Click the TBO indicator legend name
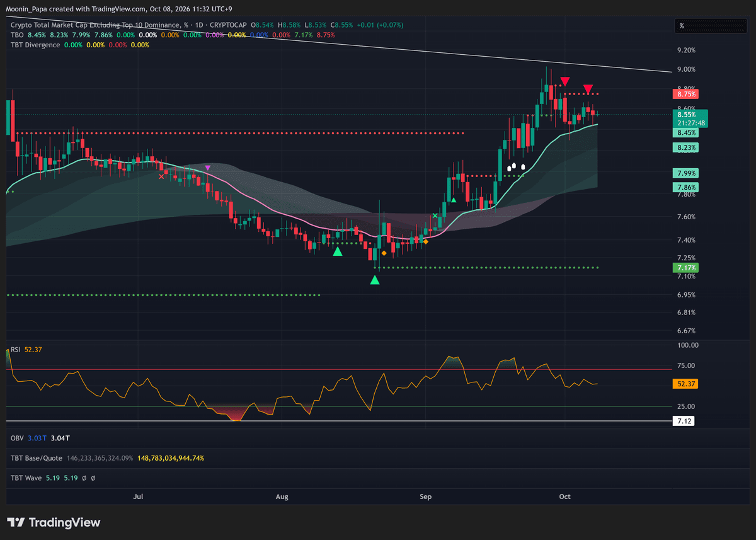Viewport: 756px width, 540px height. pos(17,35)
